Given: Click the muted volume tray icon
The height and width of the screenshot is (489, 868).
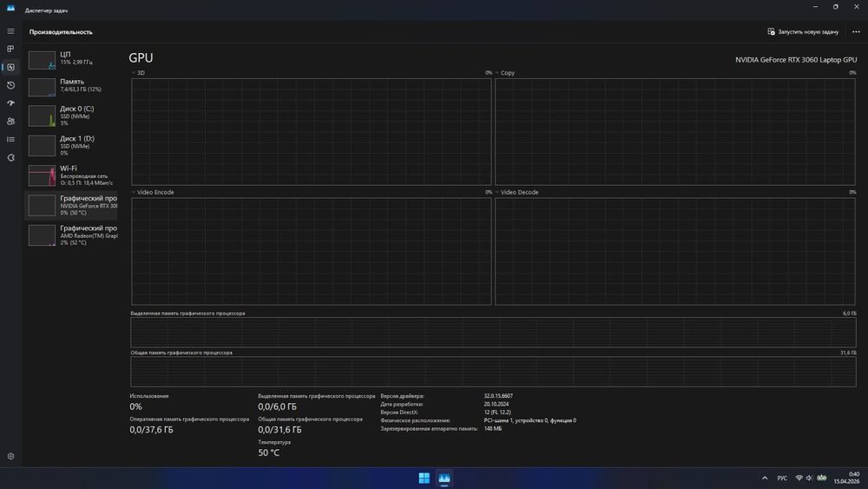Looking at the screenshot, I should click(809, 478).
